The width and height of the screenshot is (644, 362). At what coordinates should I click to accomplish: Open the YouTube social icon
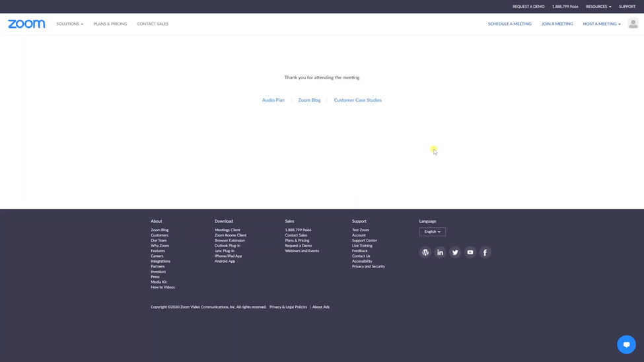point(470,252)
